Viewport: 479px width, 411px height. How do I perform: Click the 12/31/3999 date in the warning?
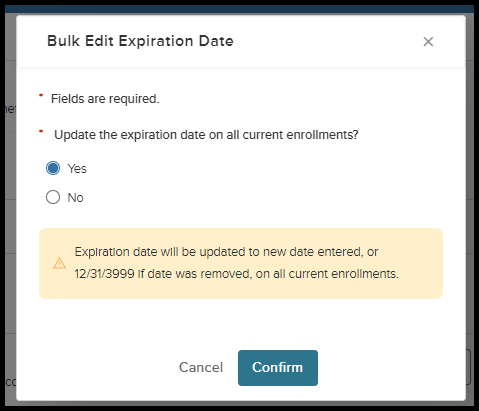point(104,274)
